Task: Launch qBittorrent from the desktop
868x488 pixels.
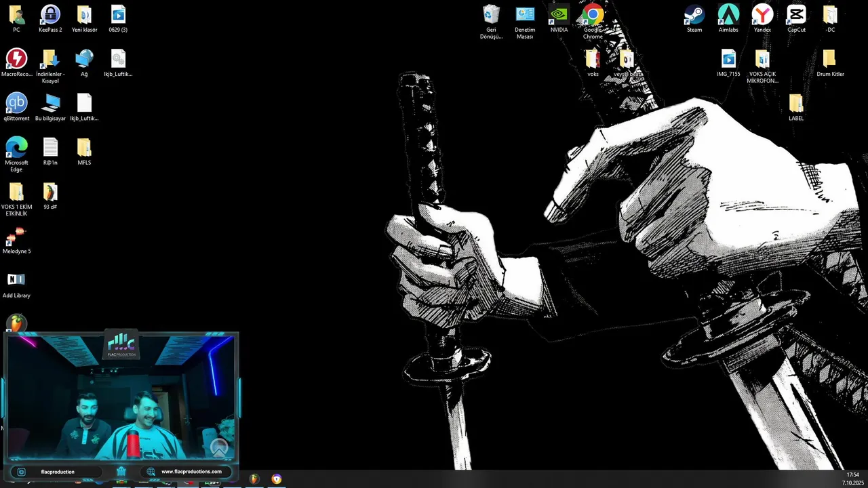Action: 16,106
